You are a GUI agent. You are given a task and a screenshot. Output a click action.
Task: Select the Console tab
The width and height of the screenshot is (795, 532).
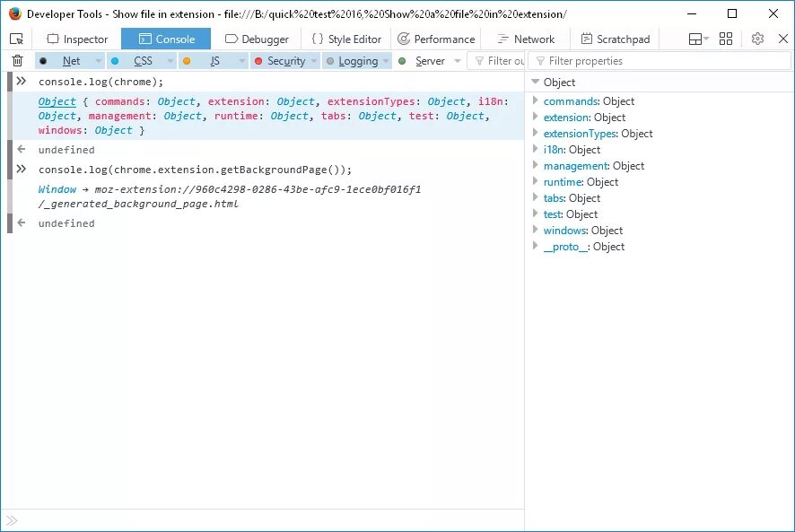166,39
